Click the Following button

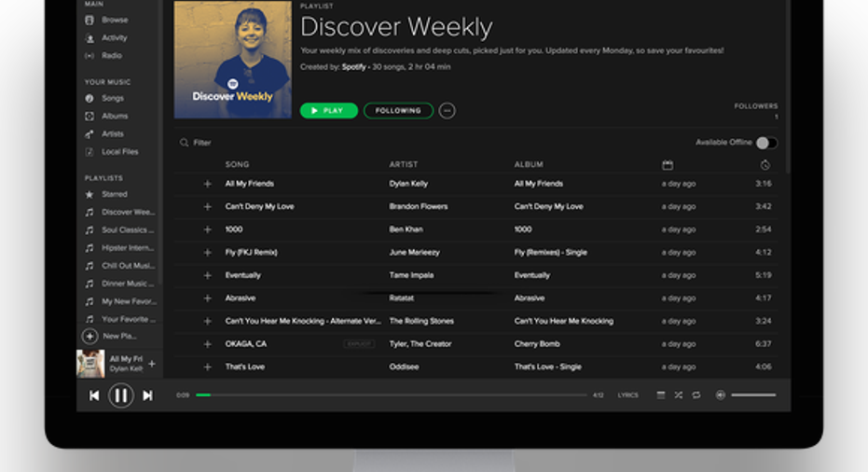(398, 111)
